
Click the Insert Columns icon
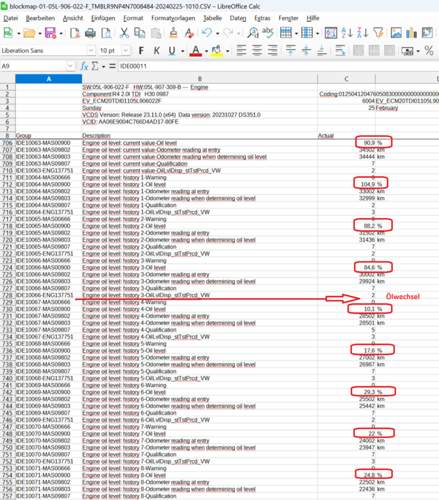(307, 33)
